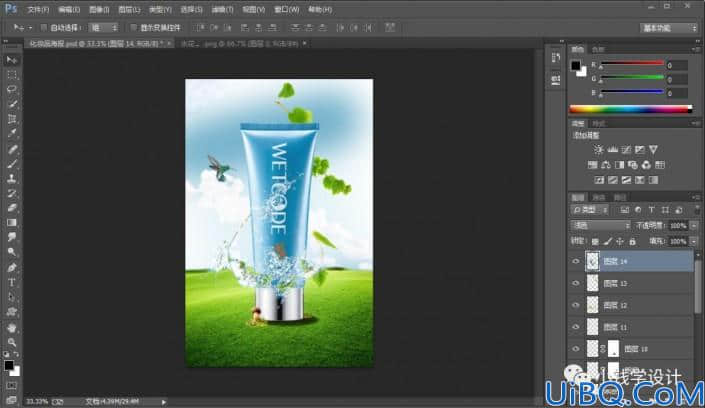Select the Zoom tool in the toolbox
705x408 pixels.
(12, 342)
